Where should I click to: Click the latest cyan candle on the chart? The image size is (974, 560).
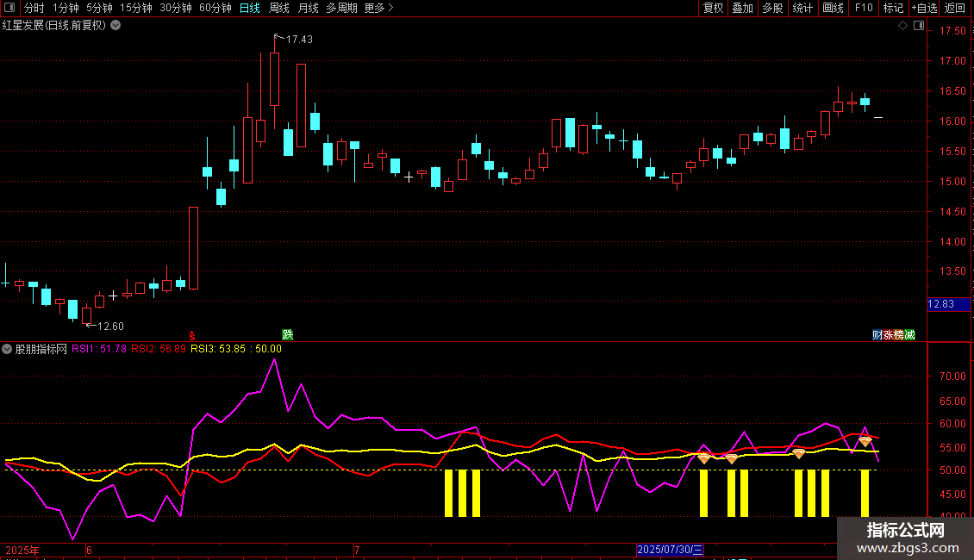[x=865, y=102]
